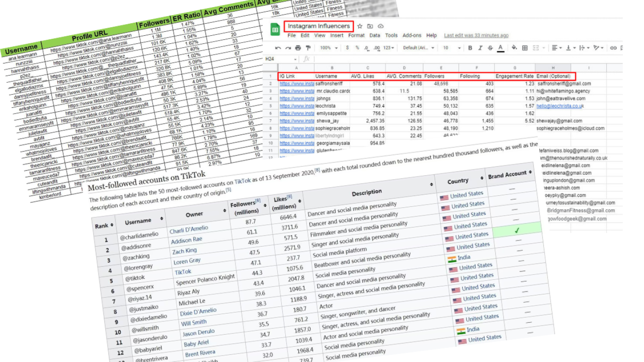Open the Data menu
Image resolution: width=644 pixels, height=362 pixels.
click(375, 35)
